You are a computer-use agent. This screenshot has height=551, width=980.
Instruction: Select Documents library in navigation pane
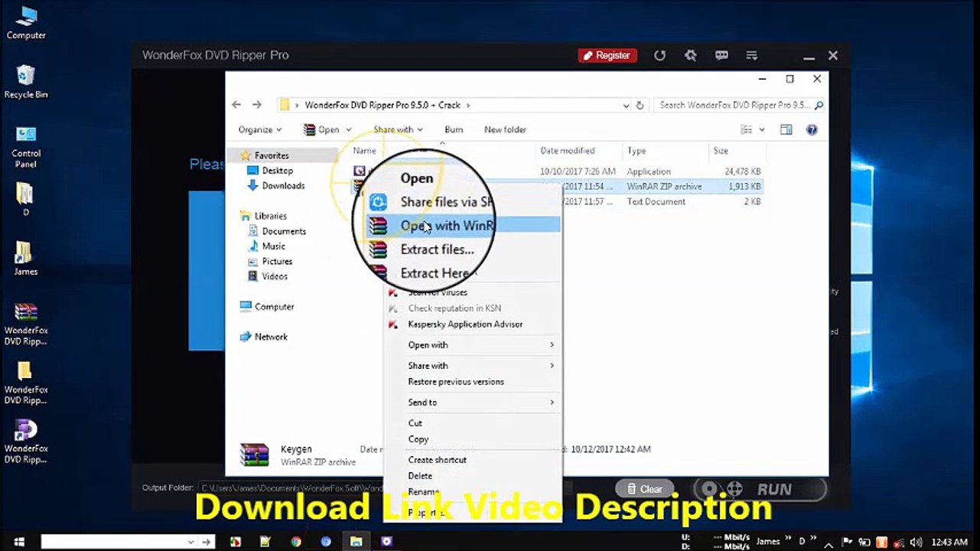coord(284,231)
